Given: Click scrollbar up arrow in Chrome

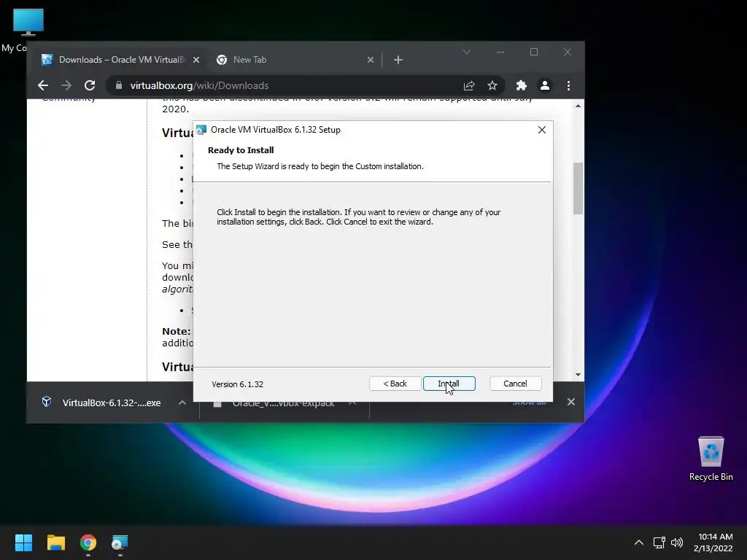Looking at the screenshot, I should 578,106.
